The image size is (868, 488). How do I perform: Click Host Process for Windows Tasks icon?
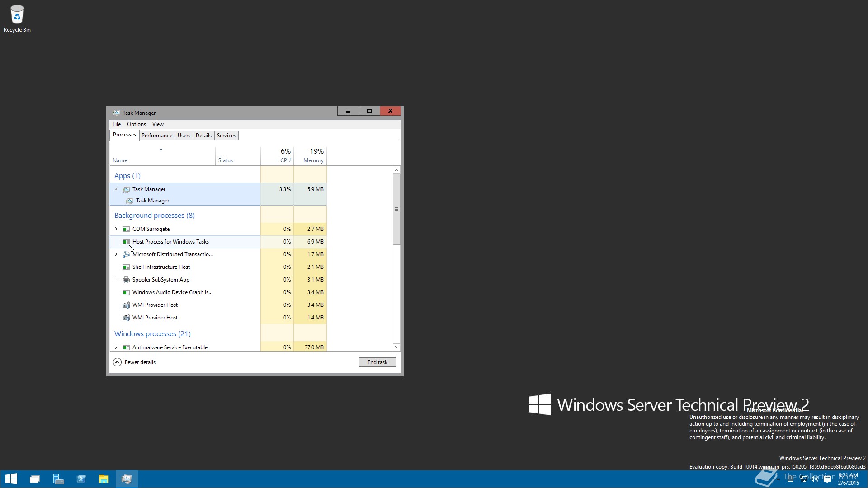[126, 242]
